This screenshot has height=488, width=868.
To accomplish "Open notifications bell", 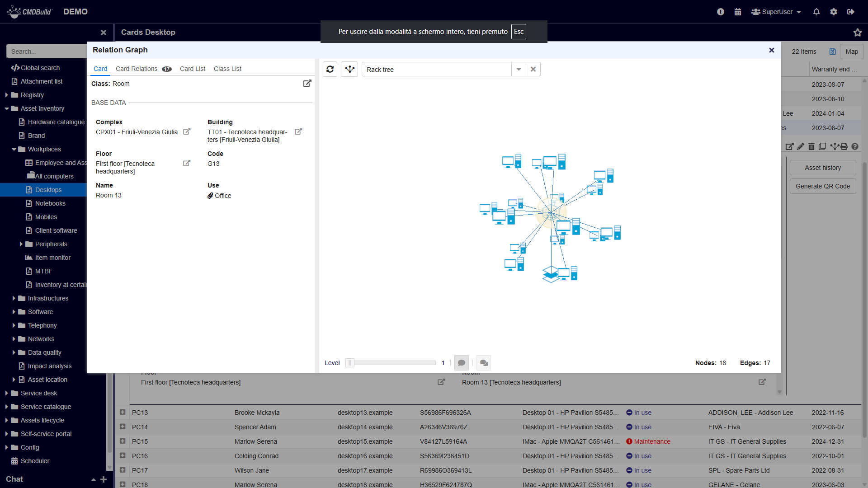I will coord(816,12).
